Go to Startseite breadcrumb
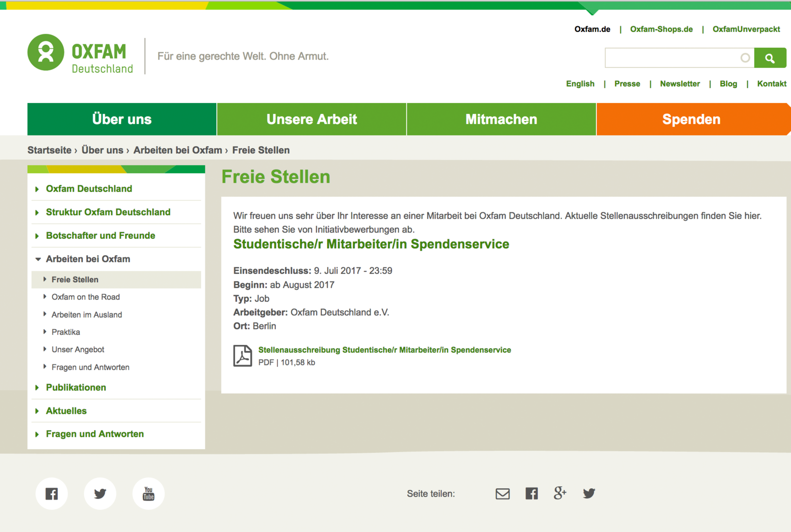Screen dimensions: 791x532 [x=49, y=150]
